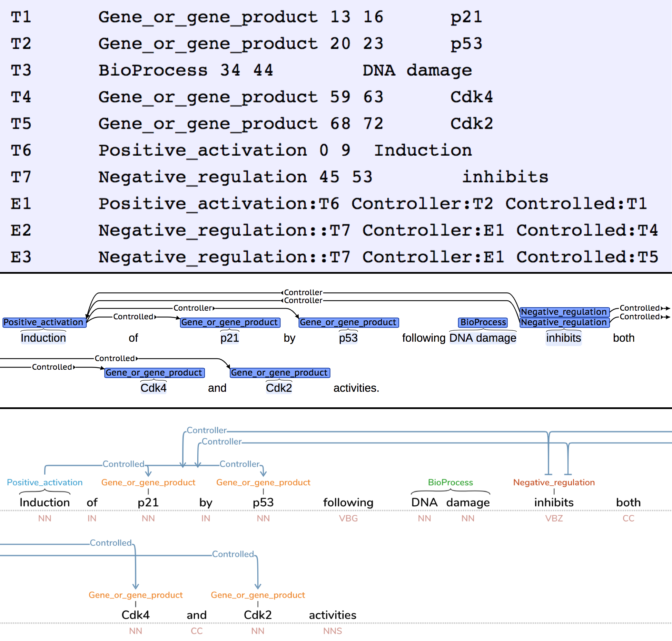Click the blue BioProcess annotation box
This screenshot has width=672, height=641.
(x=483, y=322)
